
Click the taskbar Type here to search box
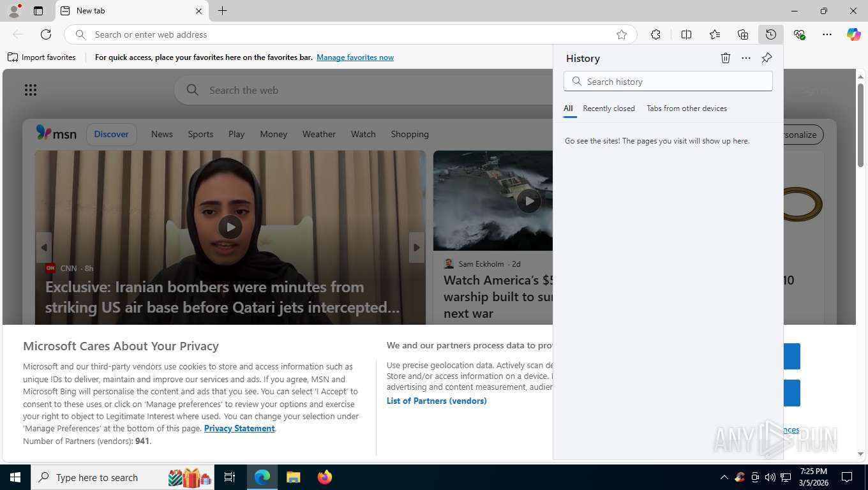pyautogui.click(x=122, y=477)
